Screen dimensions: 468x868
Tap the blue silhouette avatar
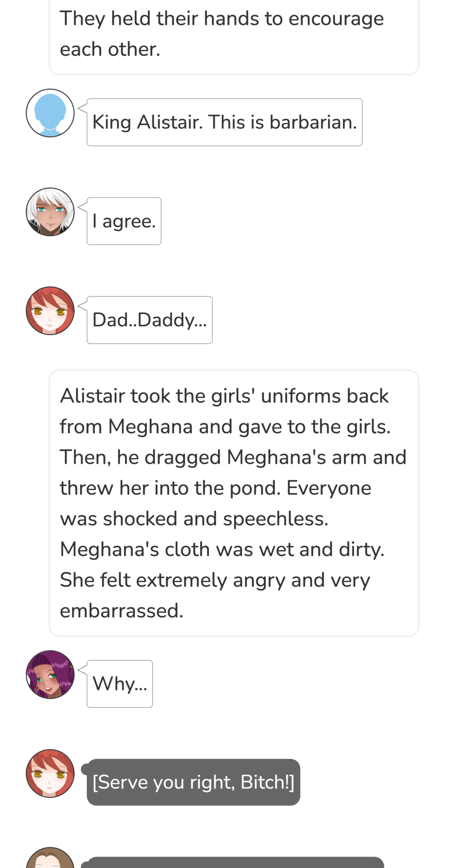[50, 113]
